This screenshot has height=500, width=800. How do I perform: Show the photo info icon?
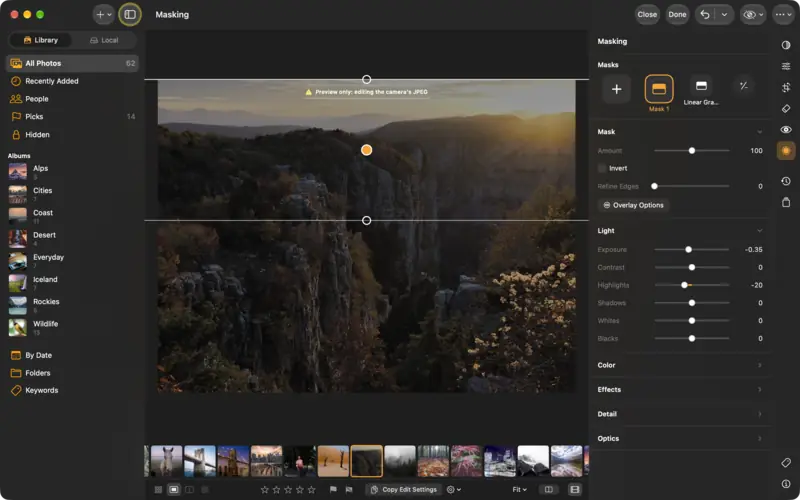(x=786, y=484)
